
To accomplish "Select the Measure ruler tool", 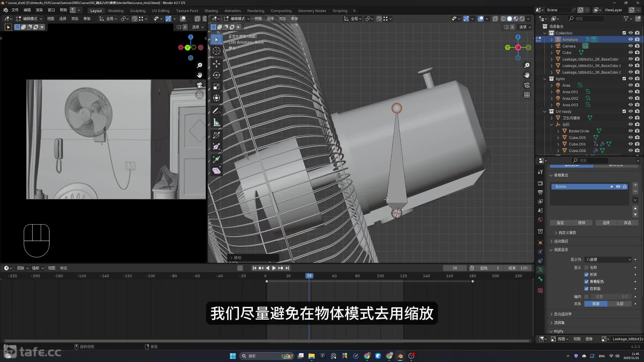I will 216,123.
